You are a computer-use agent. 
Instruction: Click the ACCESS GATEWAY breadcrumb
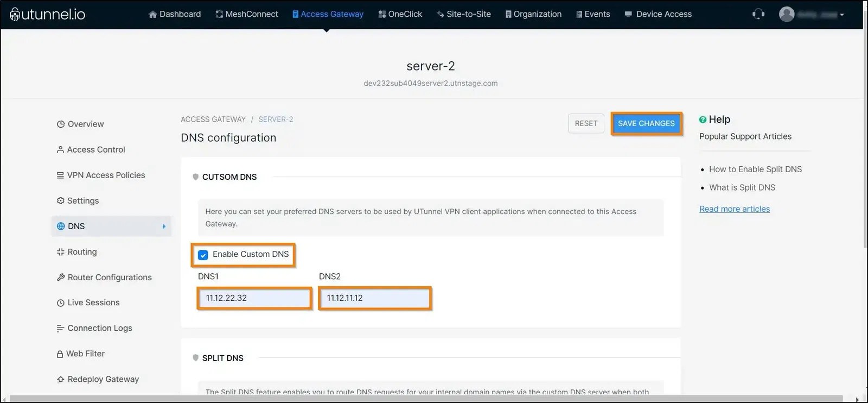[213, 119]
